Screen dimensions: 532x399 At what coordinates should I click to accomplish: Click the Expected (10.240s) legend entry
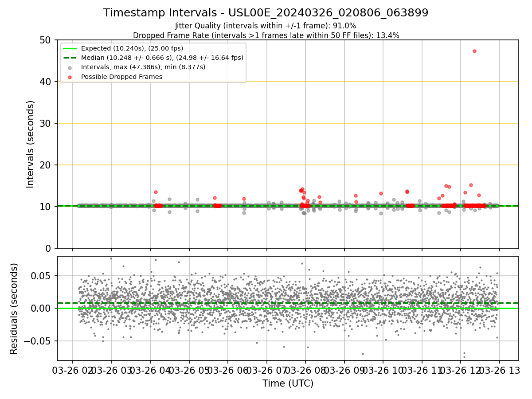click(132, 48)
